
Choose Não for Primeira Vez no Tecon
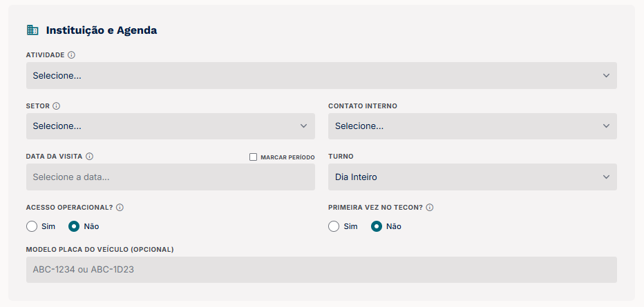click(376, 226)
